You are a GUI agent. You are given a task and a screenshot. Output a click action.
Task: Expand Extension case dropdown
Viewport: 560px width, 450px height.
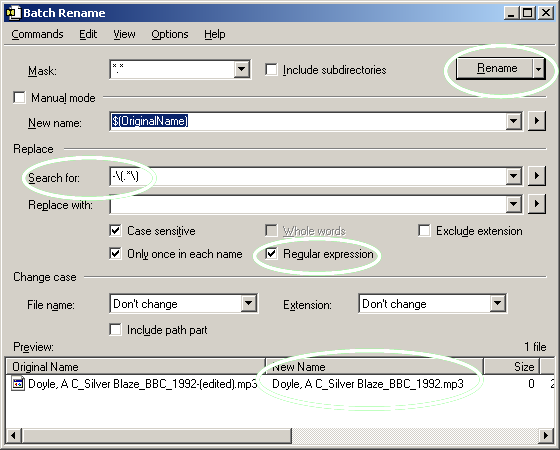point(498,304)
